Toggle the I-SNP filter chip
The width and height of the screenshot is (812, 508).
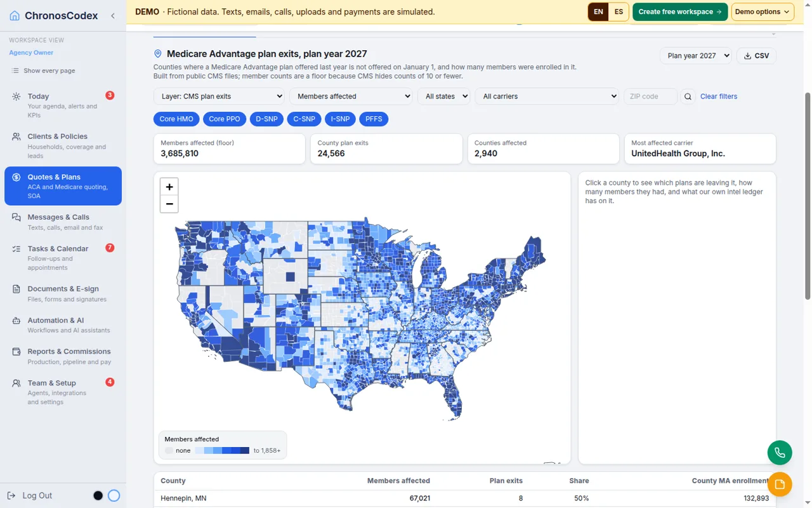[x=340, y=119]
